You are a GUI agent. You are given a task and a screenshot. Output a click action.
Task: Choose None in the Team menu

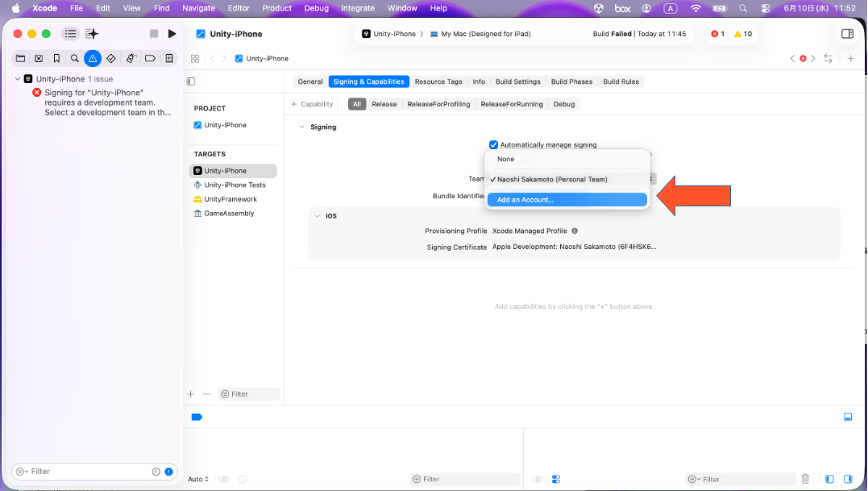point(567,159)
